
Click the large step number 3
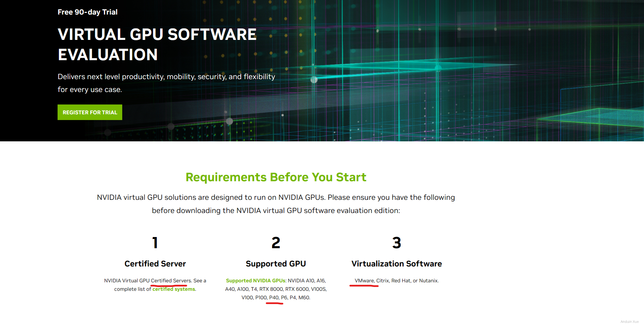coord(396,243)
